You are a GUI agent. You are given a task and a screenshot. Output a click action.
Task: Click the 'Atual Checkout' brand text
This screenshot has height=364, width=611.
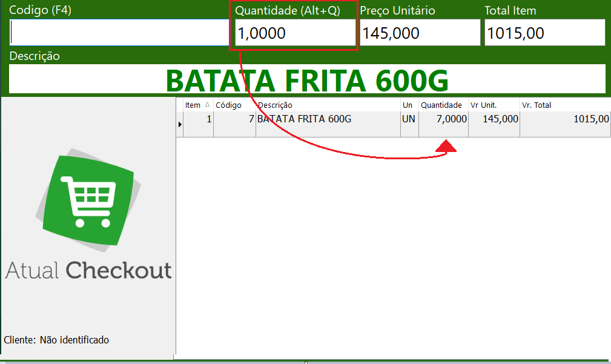click(x=88, y=270)
